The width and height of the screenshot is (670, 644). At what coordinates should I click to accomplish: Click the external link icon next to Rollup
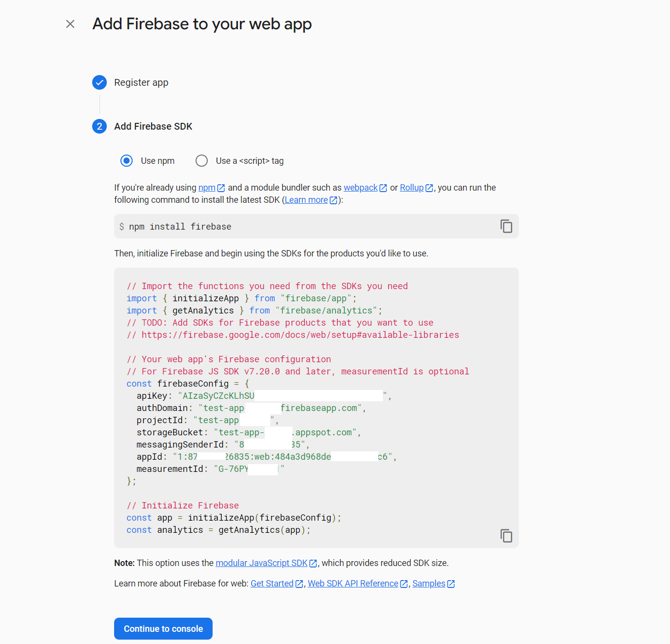point(429,188)
